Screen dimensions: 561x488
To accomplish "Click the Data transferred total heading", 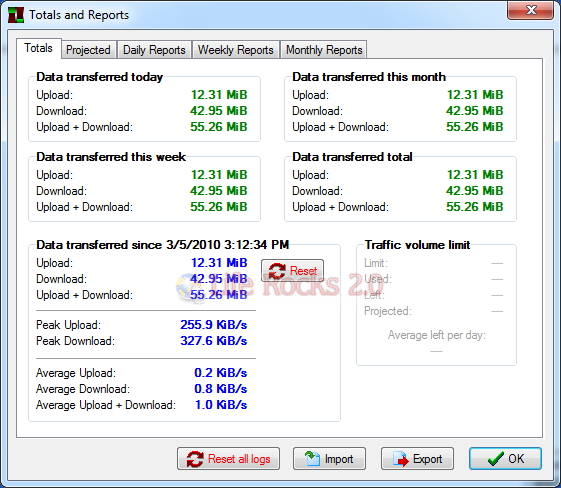I will pos(352,157).
